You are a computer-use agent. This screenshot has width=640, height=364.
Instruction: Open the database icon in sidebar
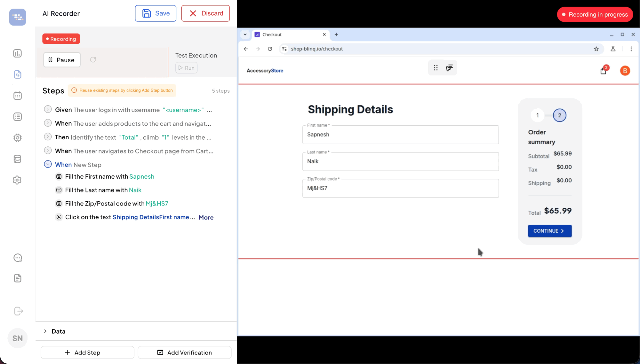[18, 159]
